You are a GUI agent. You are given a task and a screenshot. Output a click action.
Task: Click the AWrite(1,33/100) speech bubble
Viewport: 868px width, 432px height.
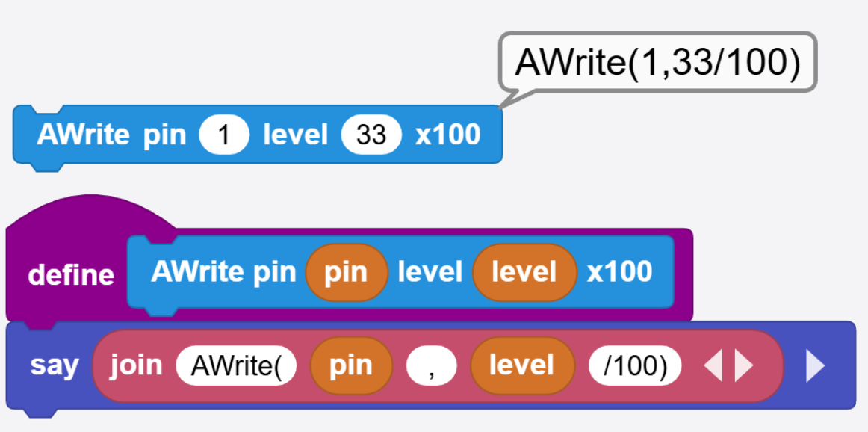coord(657,63)
